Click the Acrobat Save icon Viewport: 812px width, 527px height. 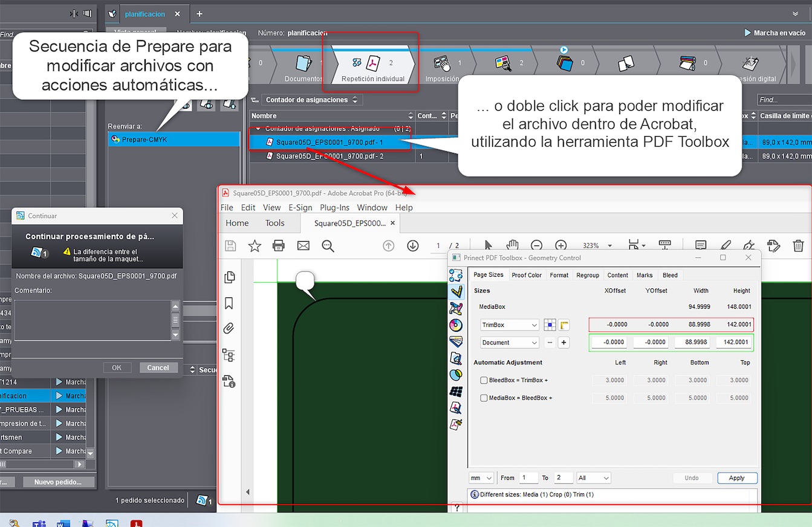click(230, 245)
